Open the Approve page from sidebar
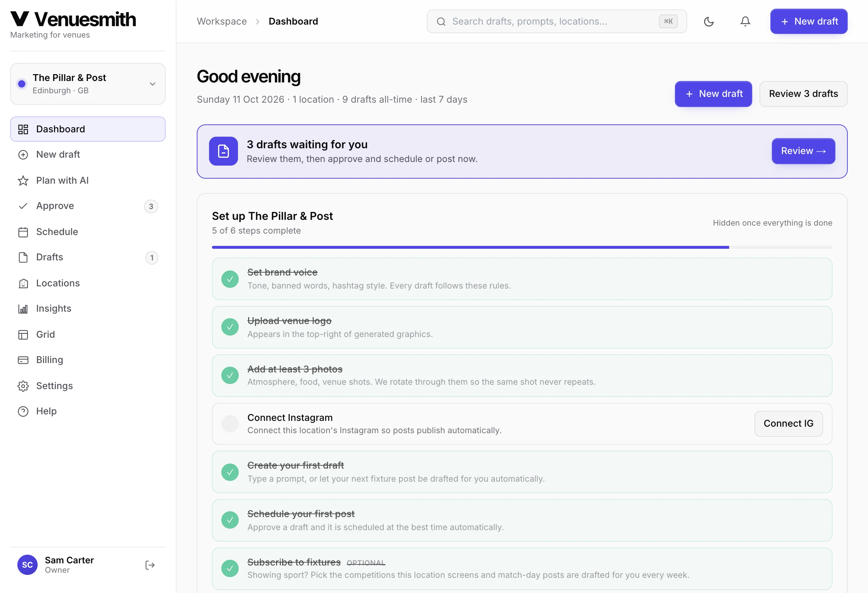Viewport: 868px width, 593px height. click(x=88, y=206)
